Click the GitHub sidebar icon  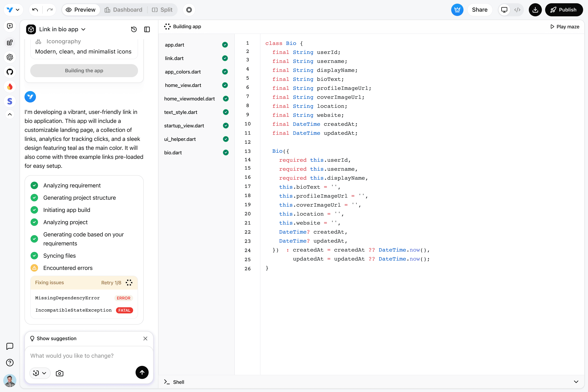point(10,72)
